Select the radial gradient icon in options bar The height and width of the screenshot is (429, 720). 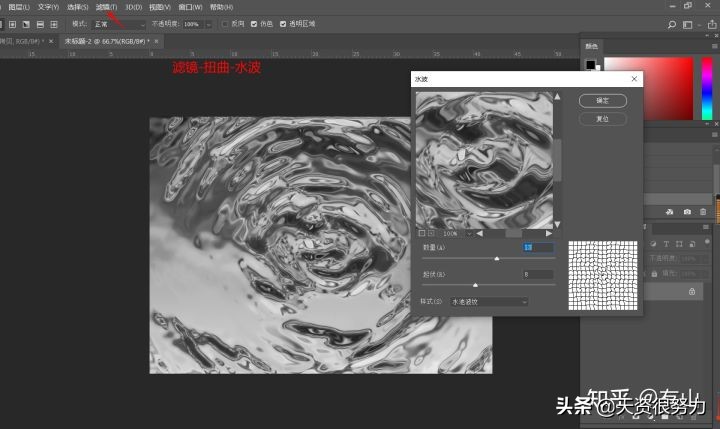click(12, 24)
